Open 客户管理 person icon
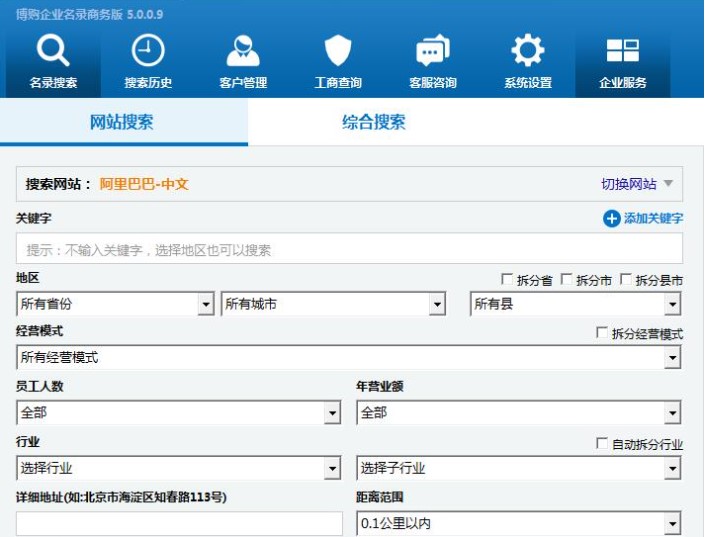Viewport: 707px width, 537px height. pos(243,50)
